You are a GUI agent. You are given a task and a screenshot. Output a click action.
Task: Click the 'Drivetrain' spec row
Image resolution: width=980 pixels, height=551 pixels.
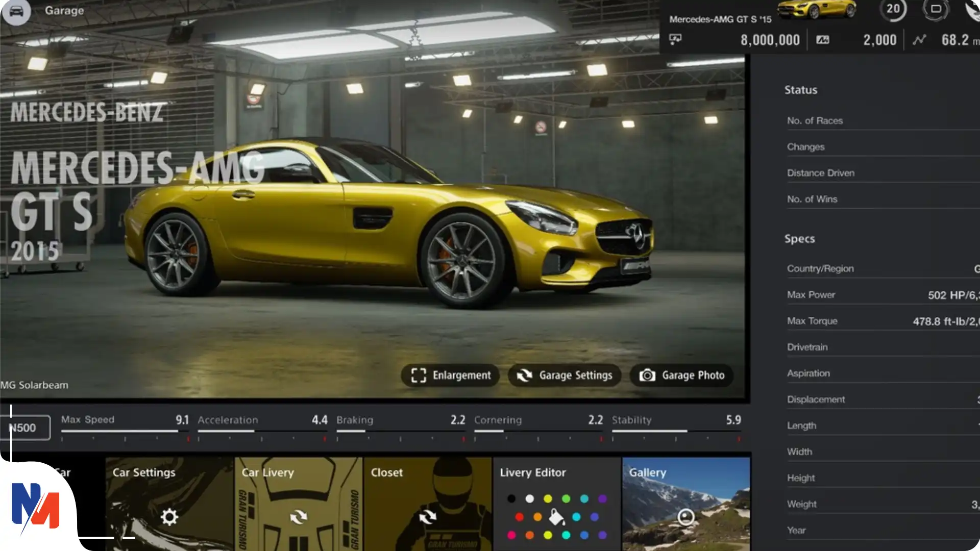point(883,347)
